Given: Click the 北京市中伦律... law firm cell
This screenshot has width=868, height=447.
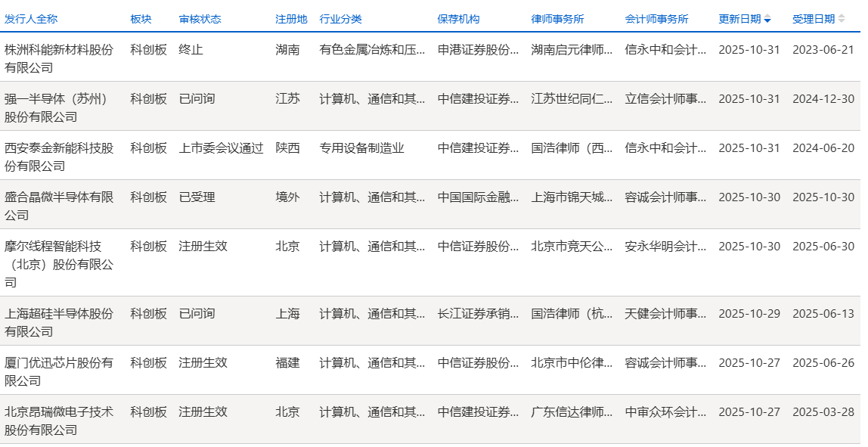Looking at the screenshot, I should 572,363.
